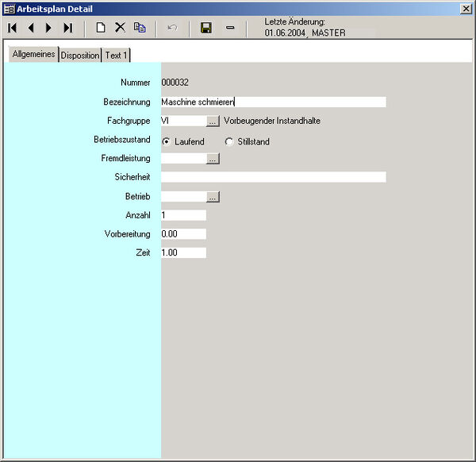Switch to the Text 1 tab
Image resolution: width=476 pixels, height=462 pixels.
tap(116, 55)
